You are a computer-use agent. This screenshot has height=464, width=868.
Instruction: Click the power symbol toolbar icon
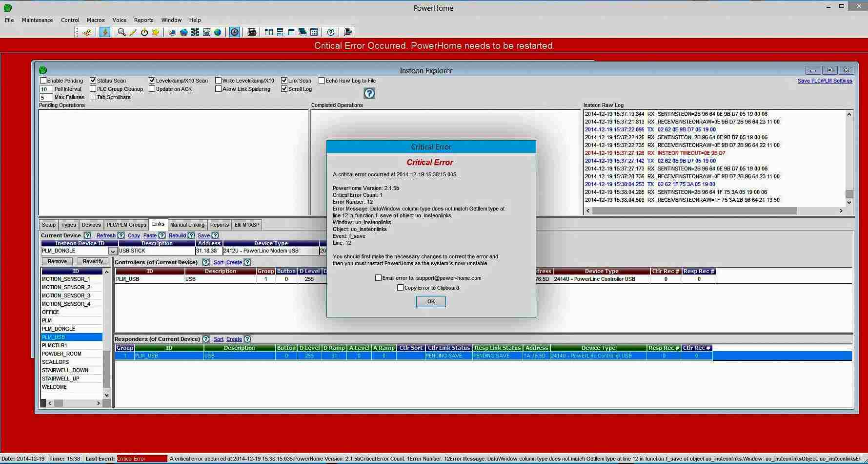[x=144, y=32]
